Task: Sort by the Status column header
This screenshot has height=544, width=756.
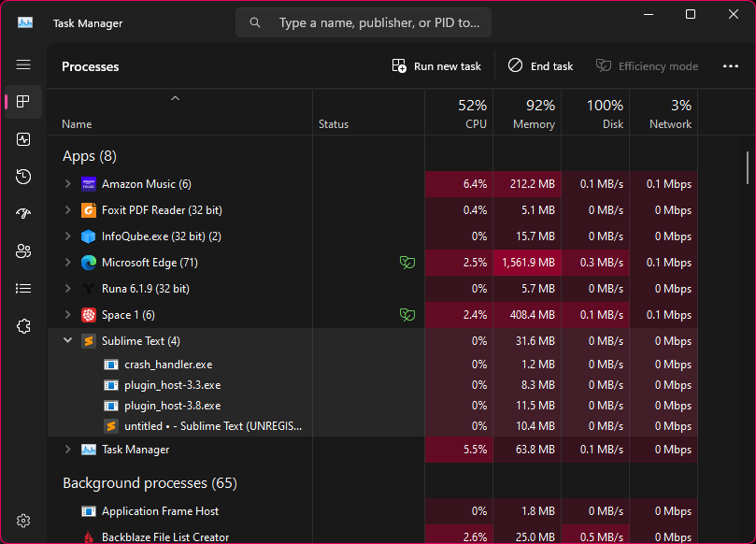Action: 368,112
